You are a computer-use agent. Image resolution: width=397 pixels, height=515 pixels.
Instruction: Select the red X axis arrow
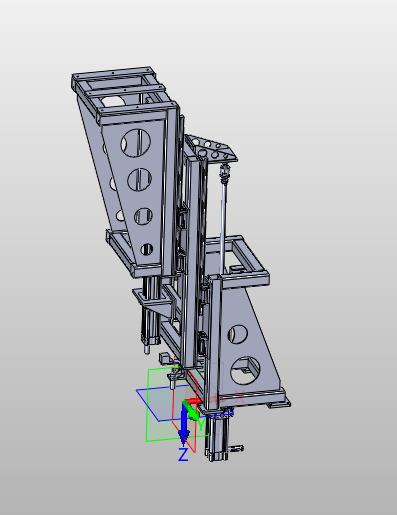193,401
